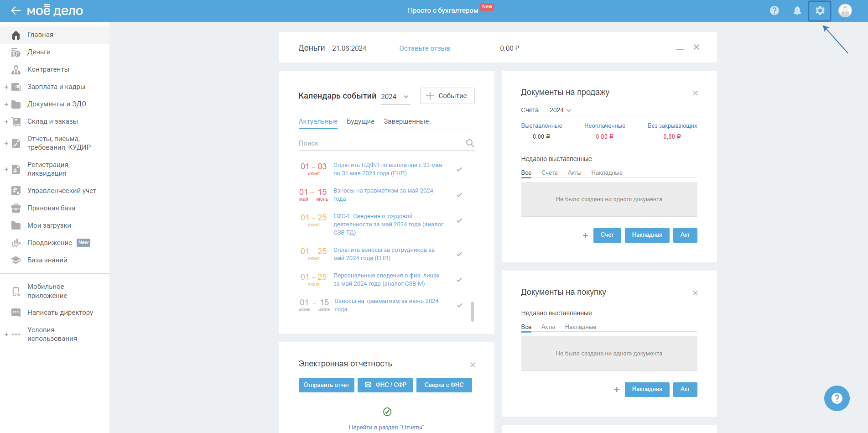Screen dimensions: 868x433
Task: Click the Деньги sidebar icon
Action: pyautogui.click(x=16, y=52)
